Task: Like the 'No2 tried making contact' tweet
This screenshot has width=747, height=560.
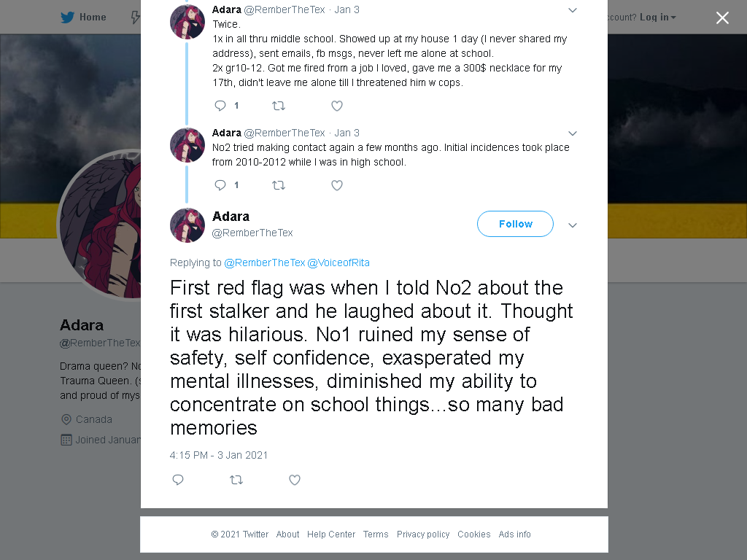Action: tap(337, 185)
